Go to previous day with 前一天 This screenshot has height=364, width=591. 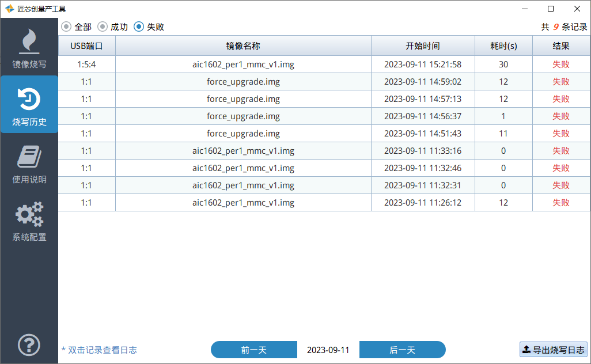(x=253, y=350)
